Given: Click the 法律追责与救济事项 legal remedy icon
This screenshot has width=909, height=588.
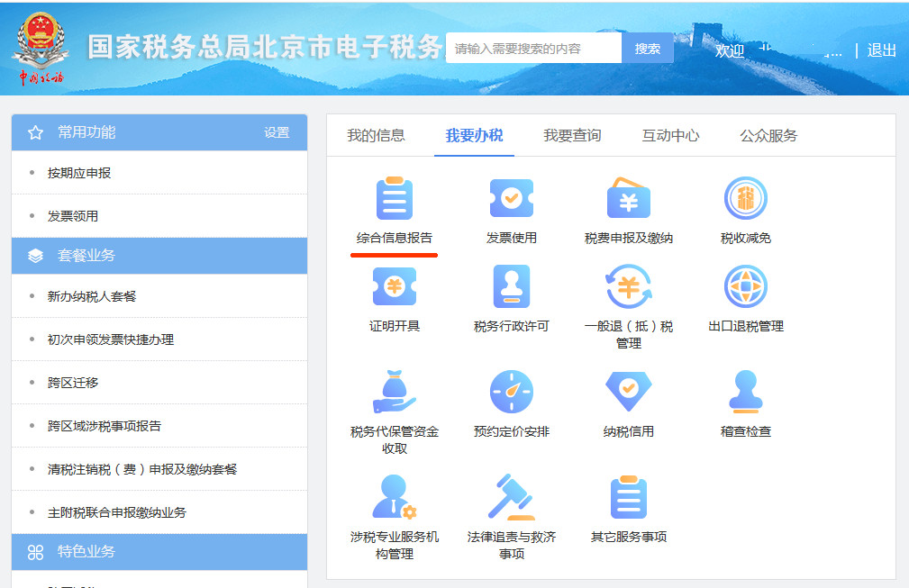Looking at the screenshot, I should [511, 511].
